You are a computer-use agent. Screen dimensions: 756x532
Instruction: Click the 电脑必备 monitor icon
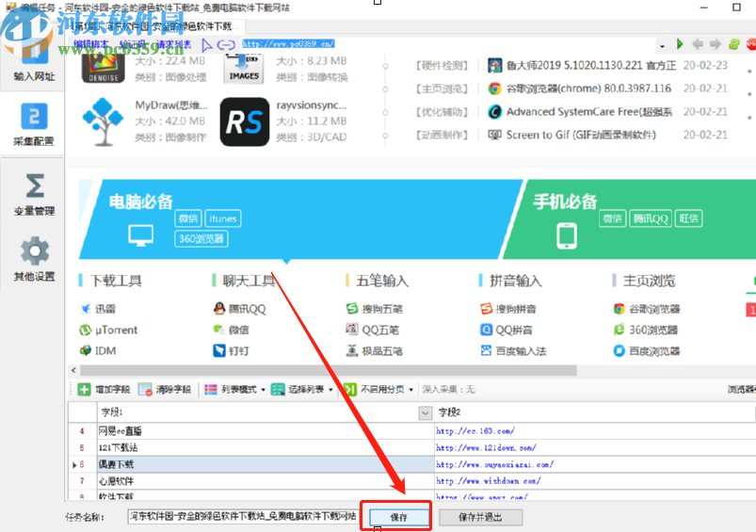tap(141, 235)
